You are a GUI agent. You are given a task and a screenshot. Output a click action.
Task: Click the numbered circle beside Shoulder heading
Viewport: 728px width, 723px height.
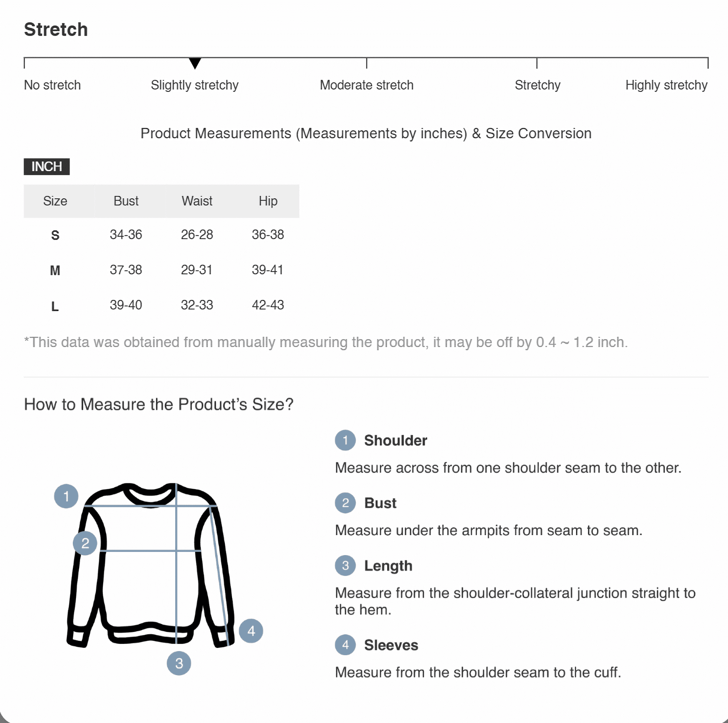345,440
